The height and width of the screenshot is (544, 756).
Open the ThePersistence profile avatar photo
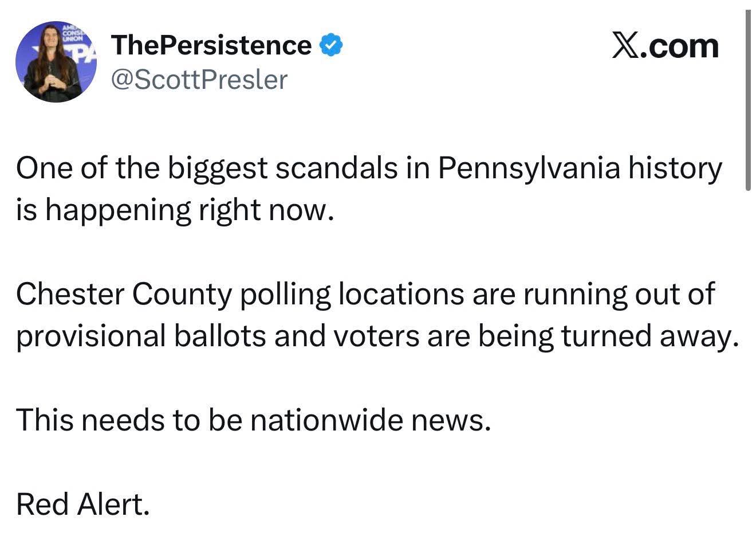pyautogui.click(x=56, y=62)
